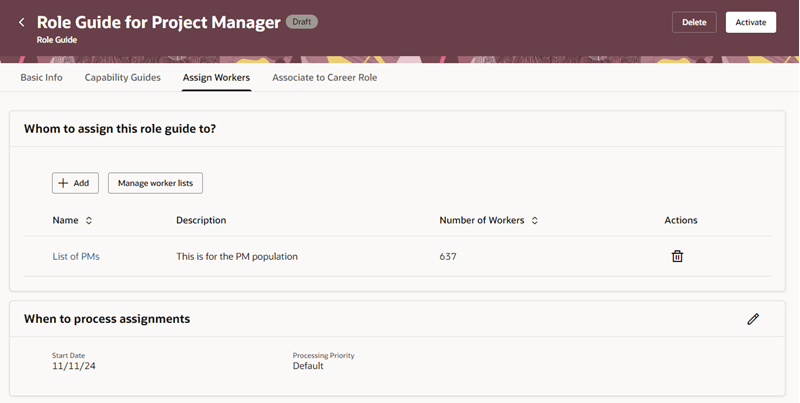Click the pencil edit icon for processing assignments

coord(753,319)
